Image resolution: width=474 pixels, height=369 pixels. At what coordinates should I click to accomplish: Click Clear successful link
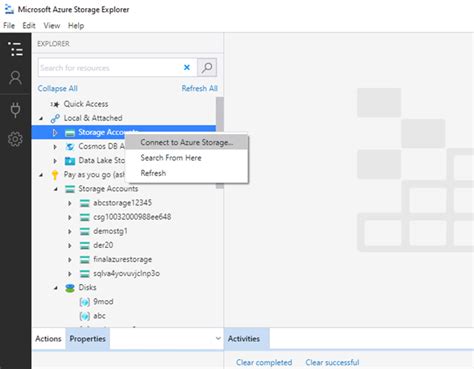pyautogui.click(x=332, y=362)
